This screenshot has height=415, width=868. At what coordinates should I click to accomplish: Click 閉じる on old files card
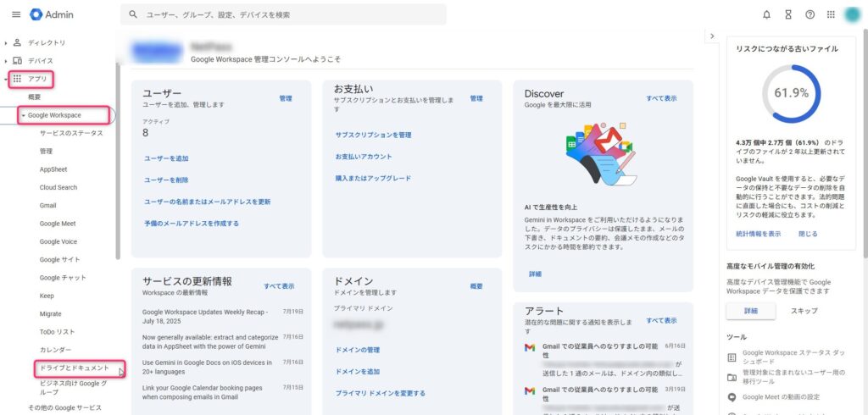pyautogui.click(x=808, y=234)
